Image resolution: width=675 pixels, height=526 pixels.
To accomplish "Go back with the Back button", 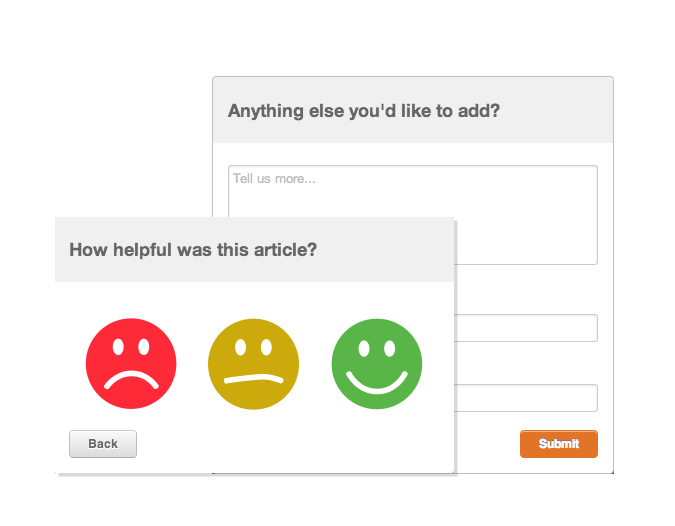I will (103, 444).
